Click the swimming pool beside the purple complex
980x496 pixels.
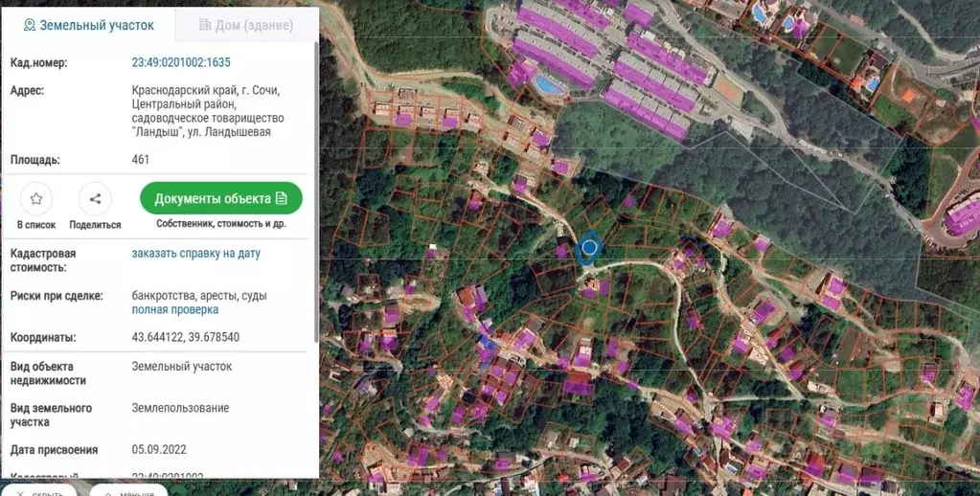[548, 85]
